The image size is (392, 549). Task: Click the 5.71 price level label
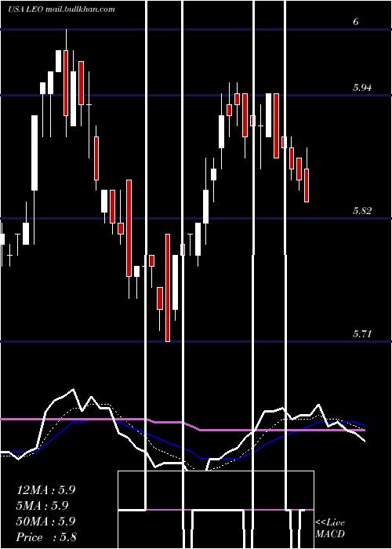pos(362,333)
